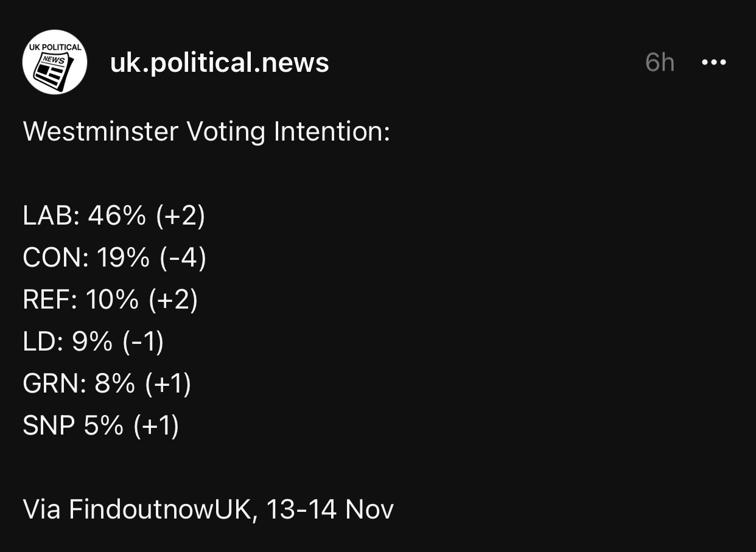Click the GRN: 8% poll line

[107, 384]
